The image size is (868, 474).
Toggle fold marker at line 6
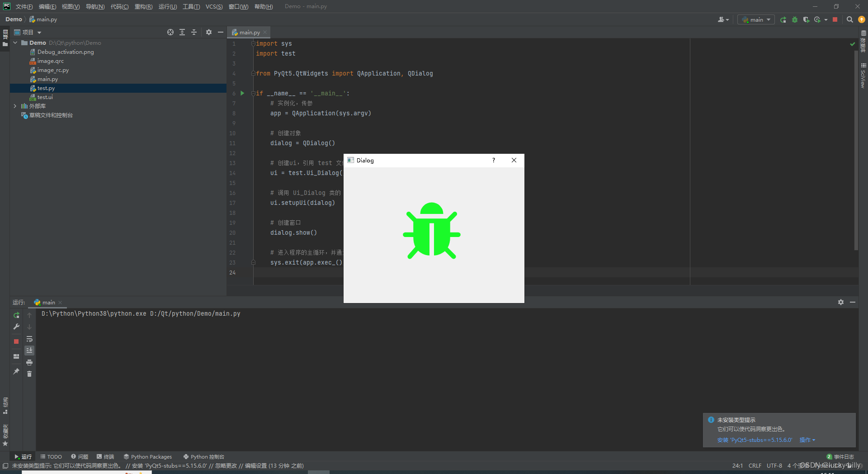pyautogui.click(x=253, y=93)
